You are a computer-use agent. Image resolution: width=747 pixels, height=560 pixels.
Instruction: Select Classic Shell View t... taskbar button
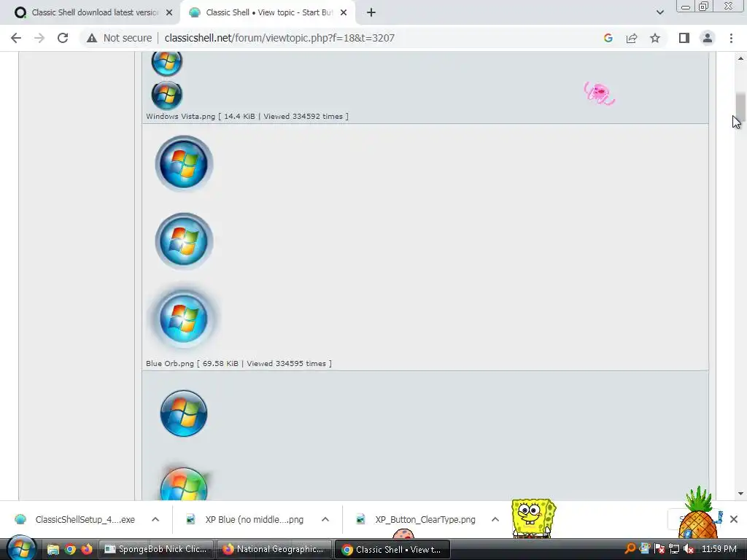392,550
